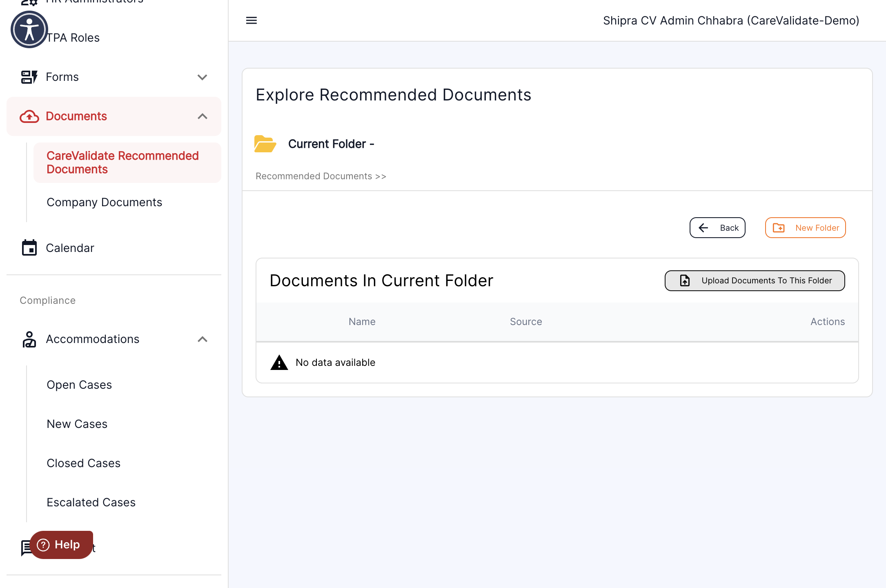Click the No data available message

pos(335,363)
